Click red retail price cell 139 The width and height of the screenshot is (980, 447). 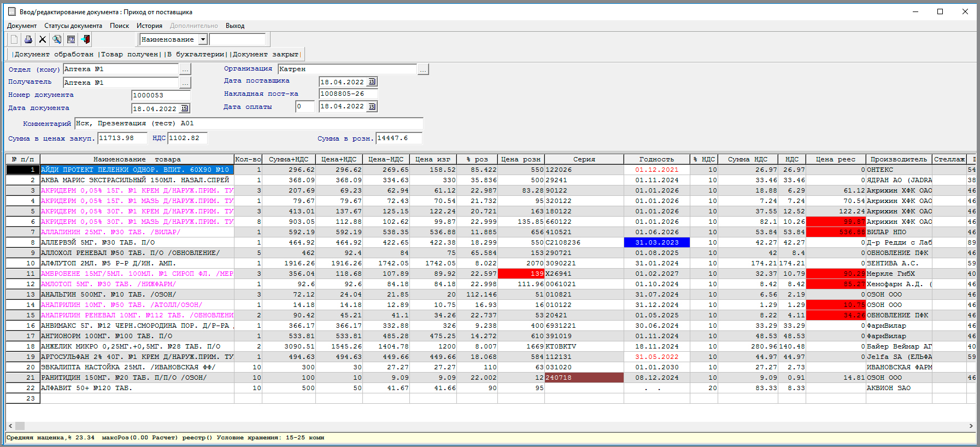click(521, 274)
